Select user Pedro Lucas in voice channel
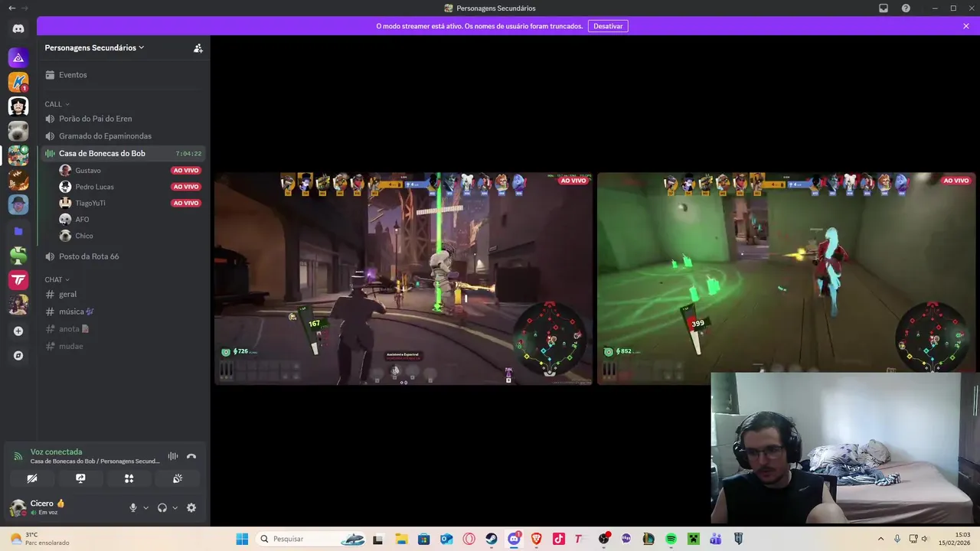980x551 pixels. pyautogui.click(x=129, y=187)
